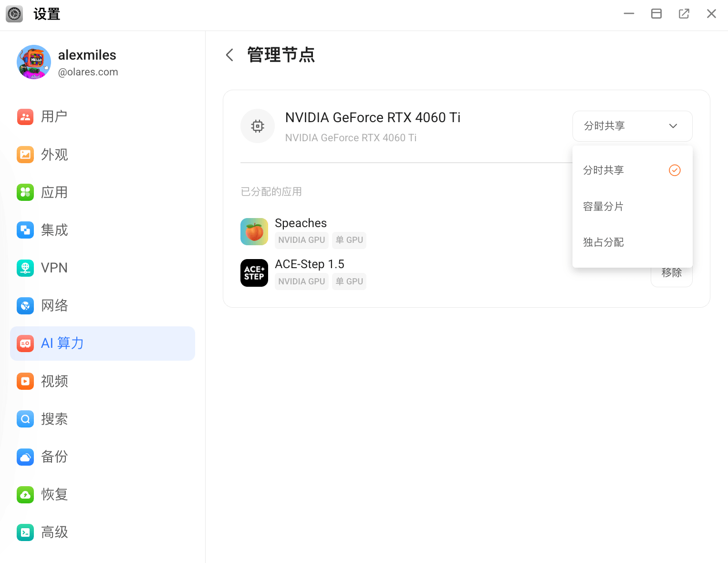Viewport: 728px width, 563px height.
Task: Open the 网络 network icon
Action: [x=25, y=305]
